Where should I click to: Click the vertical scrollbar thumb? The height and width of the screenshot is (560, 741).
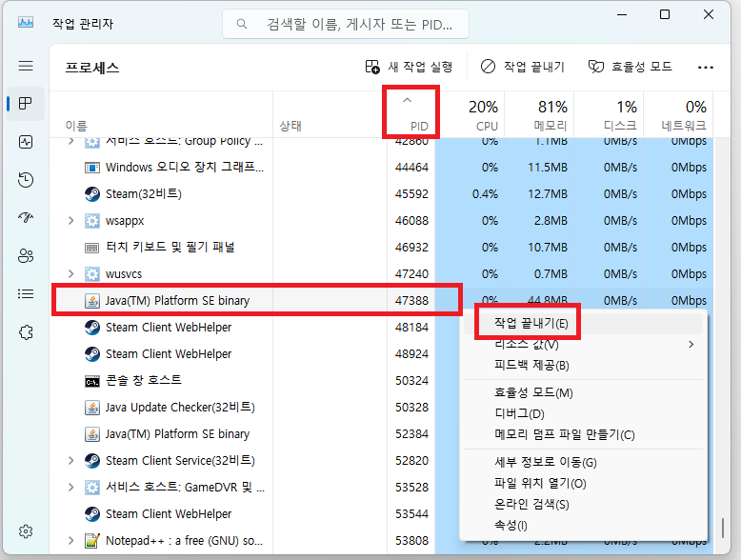(x=723, y=528)
